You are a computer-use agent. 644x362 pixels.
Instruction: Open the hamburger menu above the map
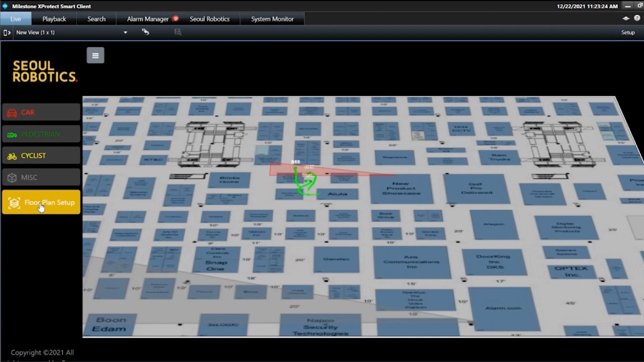[x=95, y=55]
